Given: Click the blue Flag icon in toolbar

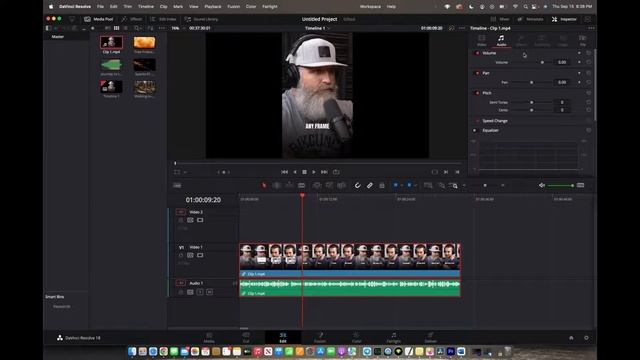Looking at the screenshot, I should (x=396, y=185).
